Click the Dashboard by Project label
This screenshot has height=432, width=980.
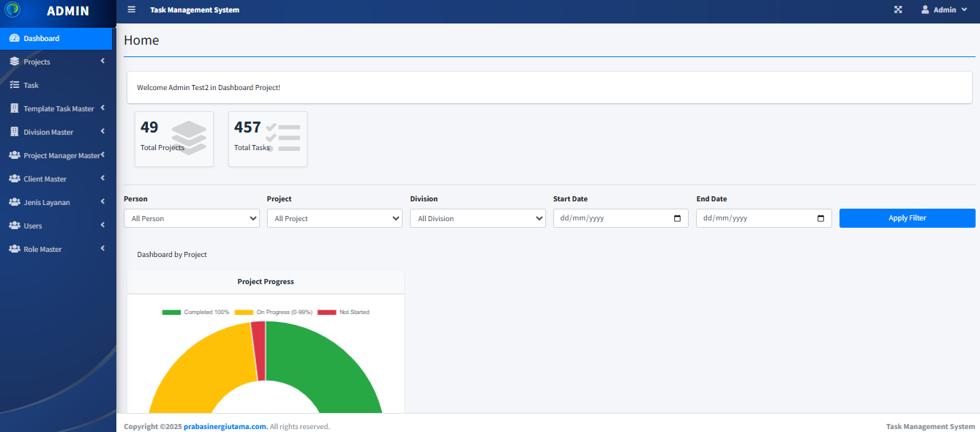click(172, 255)
